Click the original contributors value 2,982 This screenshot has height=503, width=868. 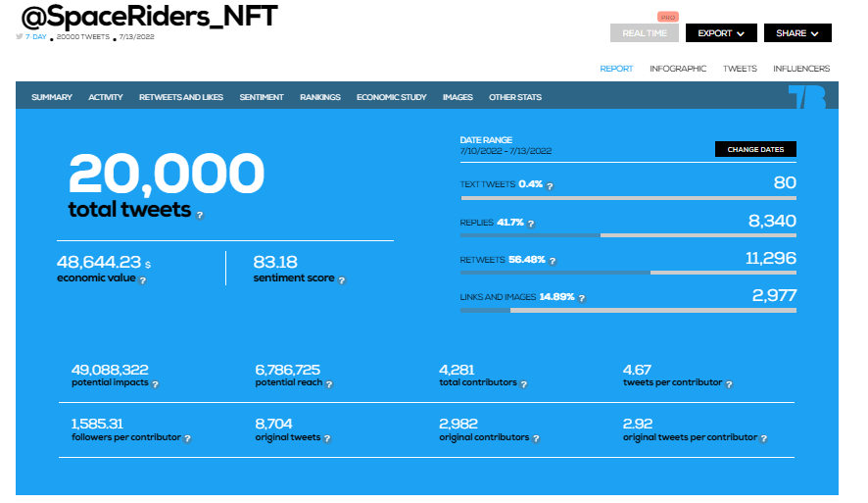tap(458, 424)
